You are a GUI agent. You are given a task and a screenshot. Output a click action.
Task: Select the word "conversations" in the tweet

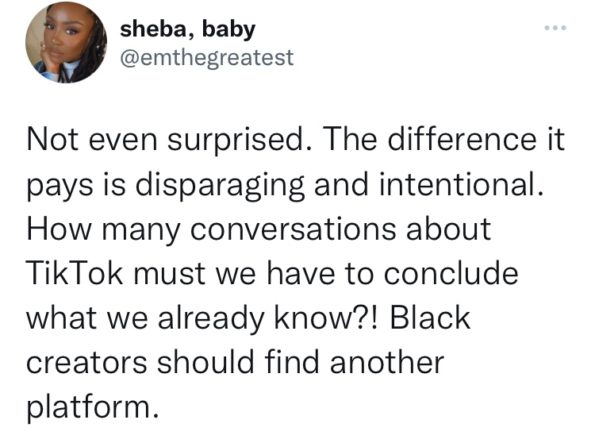point(293,229)
